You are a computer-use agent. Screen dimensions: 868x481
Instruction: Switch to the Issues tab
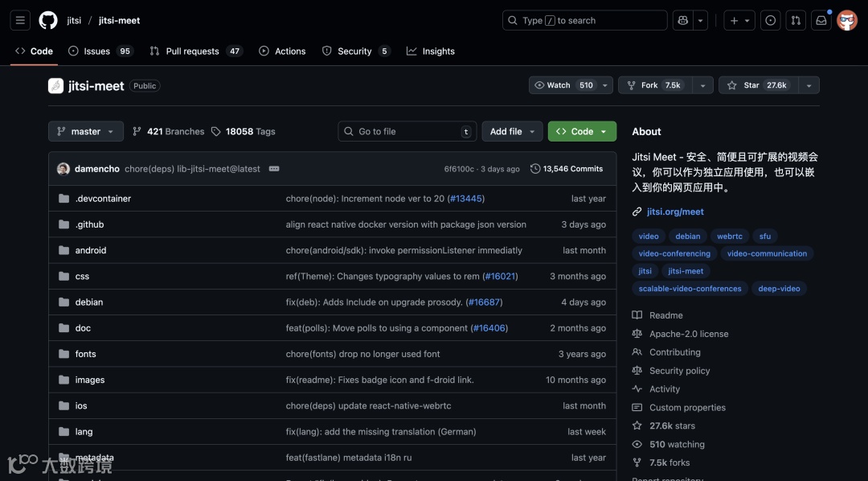tap(100, 51)
